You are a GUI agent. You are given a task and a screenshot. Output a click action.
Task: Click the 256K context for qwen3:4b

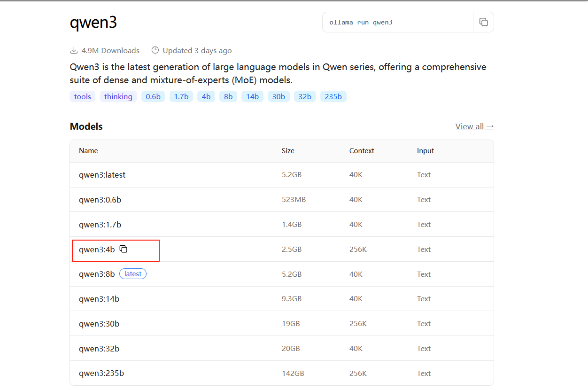(x=358, y=250)
